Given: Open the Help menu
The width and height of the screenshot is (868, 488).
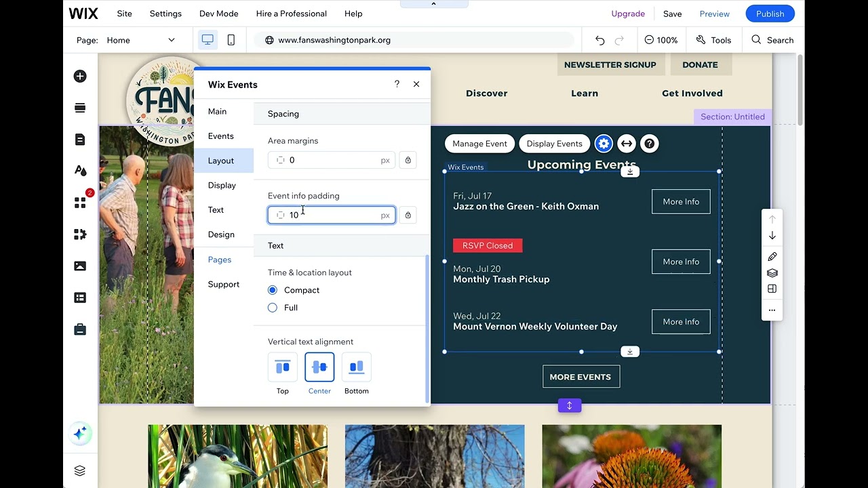Looking at the screenshot, I should pyautogui.click(x=353, y=14).
